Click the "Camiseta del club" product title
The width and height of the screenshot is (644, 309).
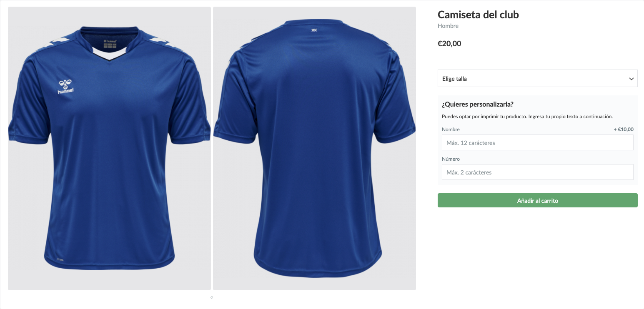(x=478, y=15)
